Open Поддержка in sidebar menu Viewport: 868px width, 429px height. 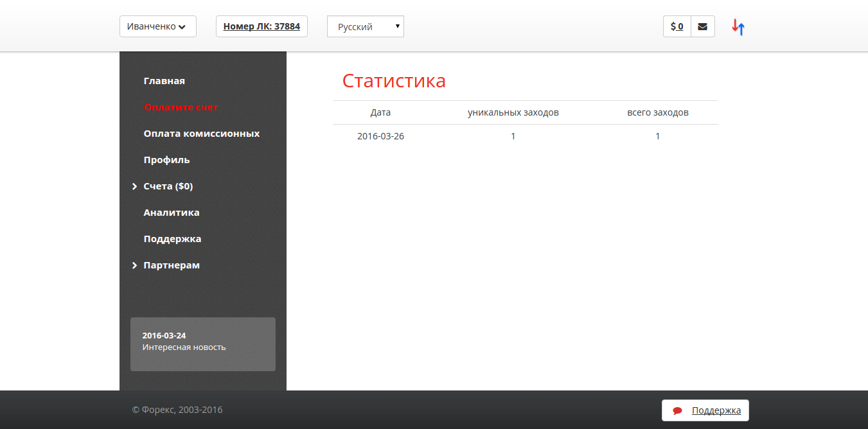click(x=172, y=239)
